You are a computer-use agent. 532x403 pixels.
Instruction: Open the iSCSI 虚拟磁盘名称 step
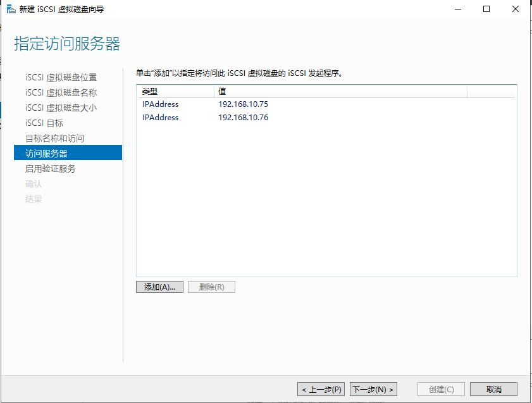pos(61,92)
